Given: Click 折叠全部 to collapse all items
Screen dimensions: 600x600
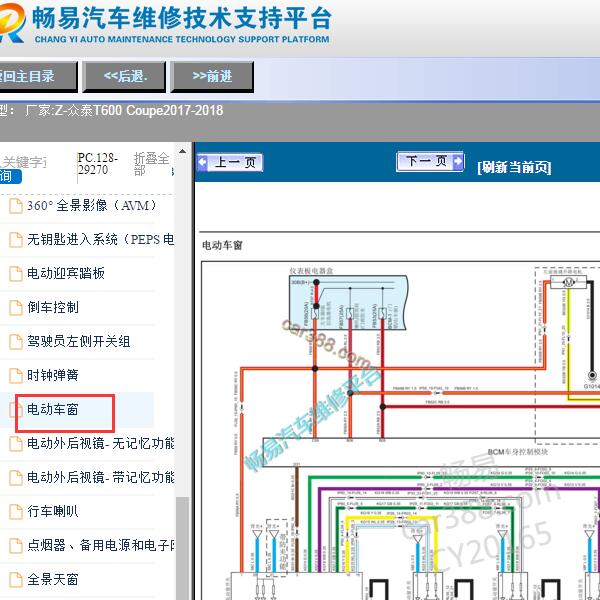Looking at the screenshot, I should [151, 163].
